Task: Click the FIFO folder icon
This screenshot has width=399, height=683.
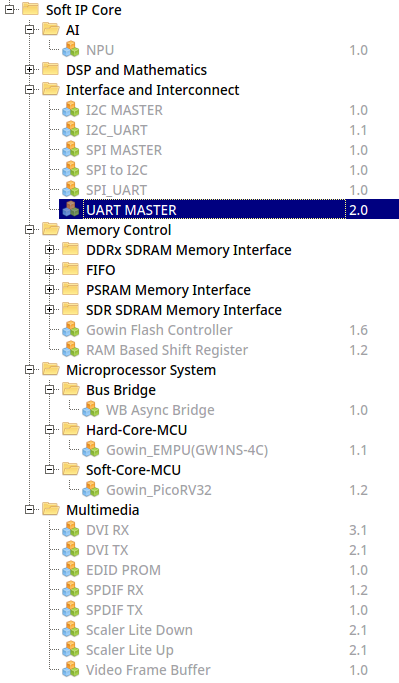Action: [71, 269]
